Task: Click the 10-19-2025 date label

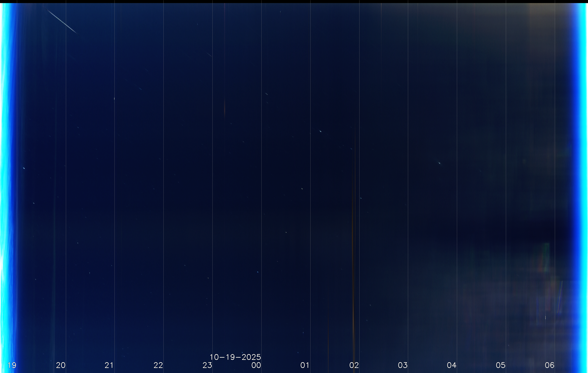Action: (x=235, y=357)
